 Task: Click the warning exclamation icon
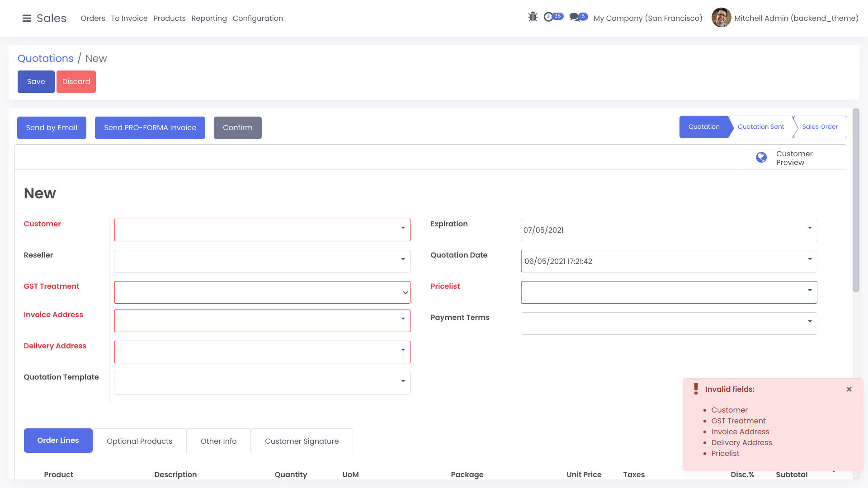[696, 389]
